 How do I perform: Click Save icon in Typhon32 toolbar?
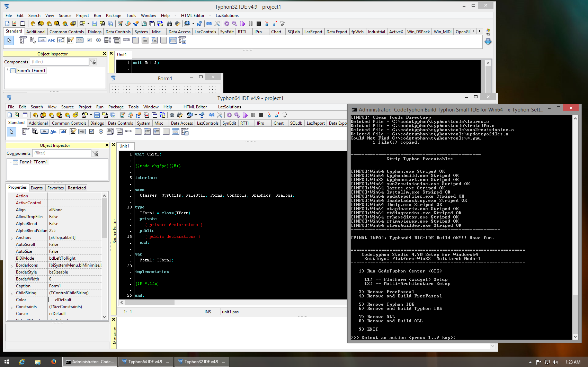pyautogui.click(x=95, y=24)
